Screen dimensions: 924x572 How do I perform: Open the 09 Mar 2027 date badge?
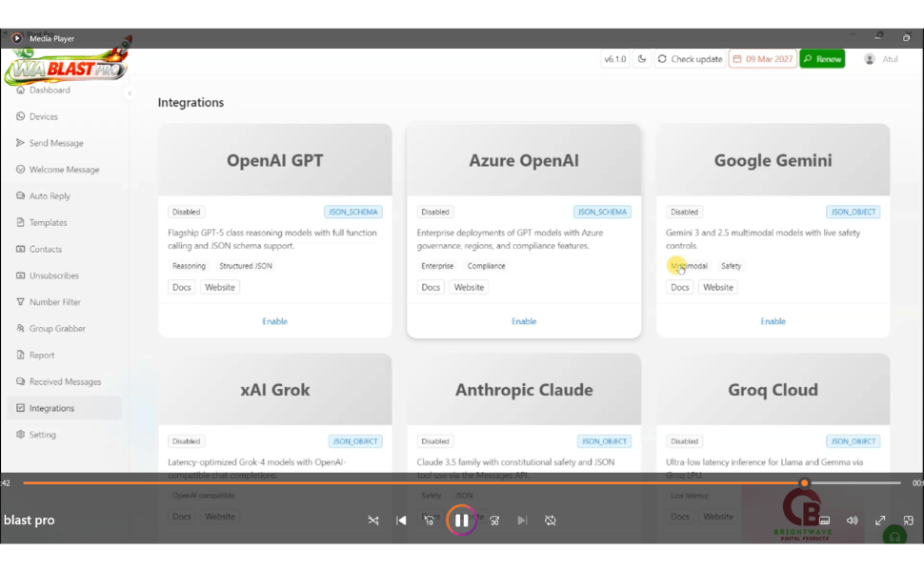point(762,59)
